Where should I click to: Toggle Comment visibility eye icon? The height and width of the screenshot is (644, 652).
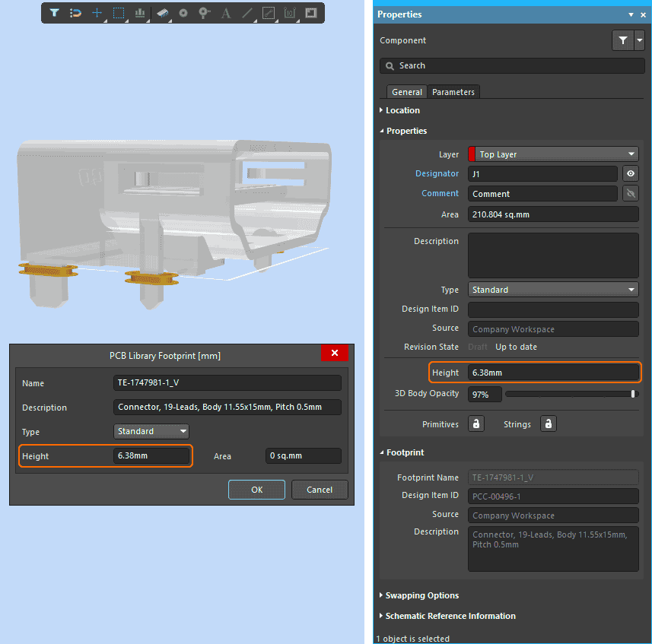click(x=631, y=194)
